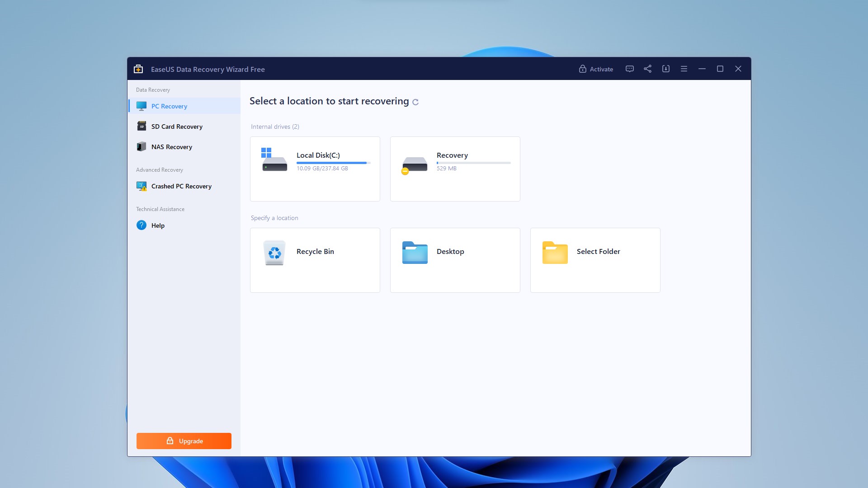Expand Advanced Recovery section
Viewport: 868px width, 488px height.
[159, 169]
